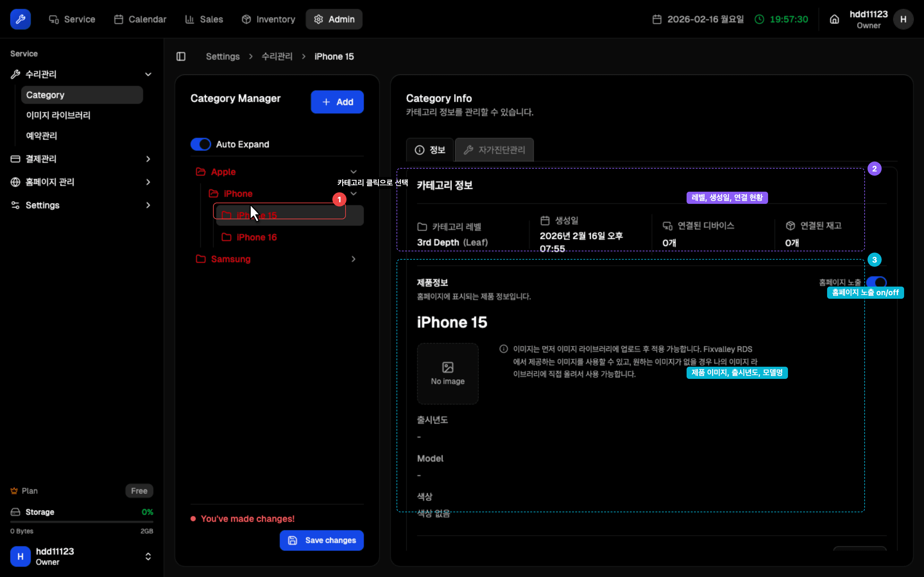Screen dimensions: 924x577
Task: Click the home icon in header
Action: (834, 19)
